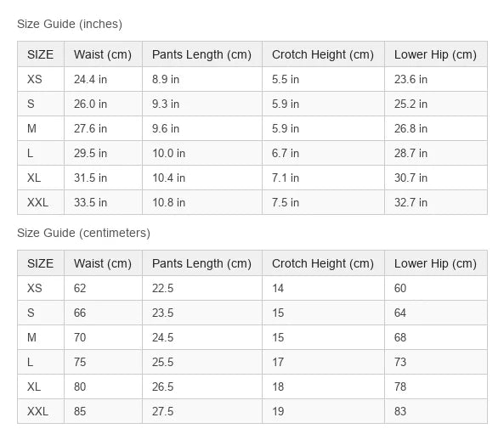Select the XS row in inches table
The image size is (504, 440).
(x=252, y=79)
